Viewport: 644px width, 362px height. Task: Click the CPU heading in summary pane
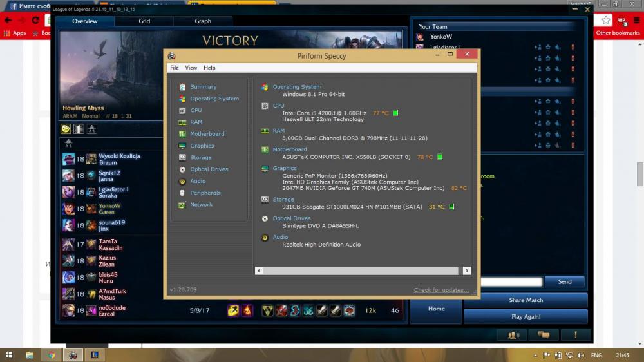(278, 106)
